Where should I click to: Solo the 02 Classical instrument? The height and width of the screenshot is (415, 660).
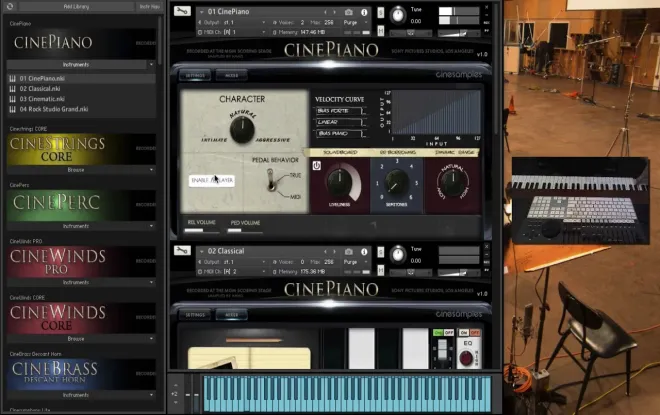pos(381,252)
